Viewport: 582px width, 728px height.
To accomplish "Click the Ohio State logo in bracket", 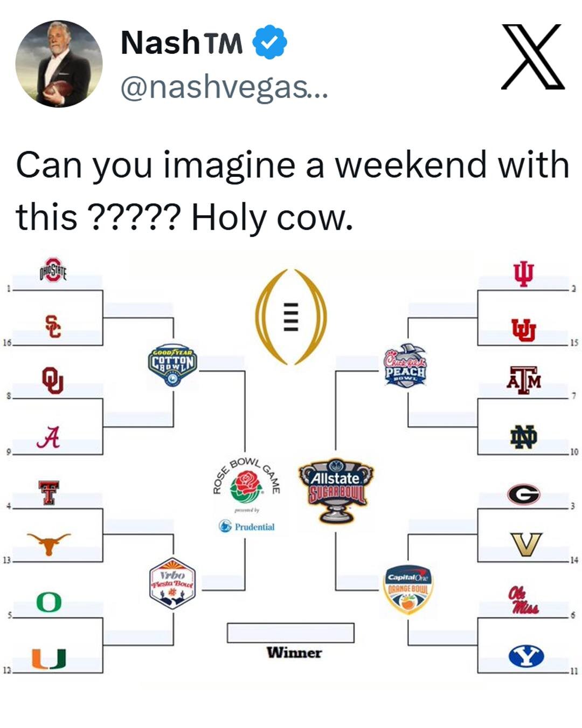I will (x=52, y=270).
